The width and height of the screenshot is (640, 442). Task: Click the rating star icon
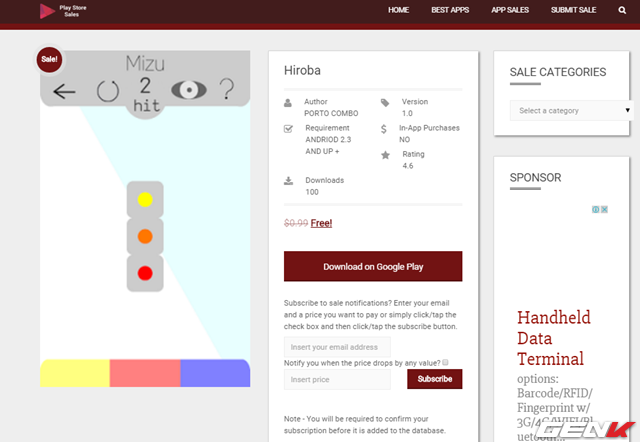click(385, 155)
